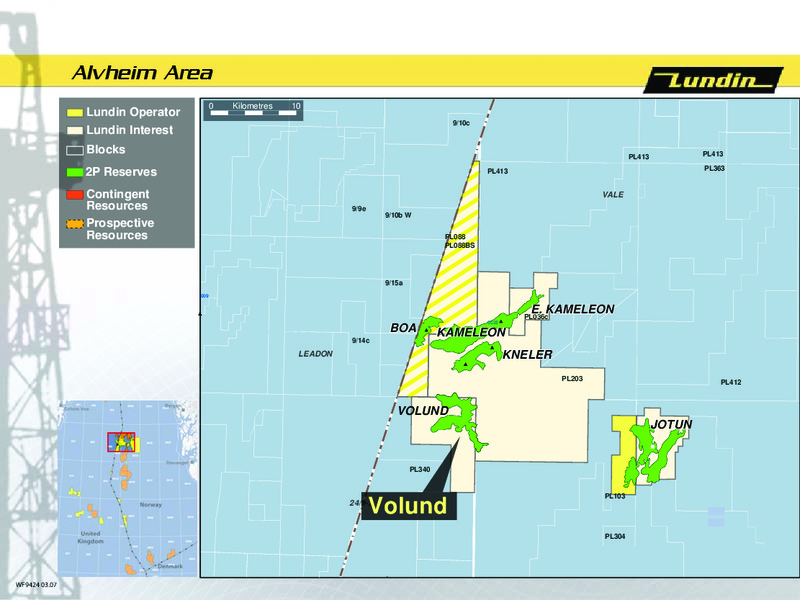Click "United Kingdom" on the inset map
Image resolution: width=800 pixels, height=600 pixels.
pos(91,537)
